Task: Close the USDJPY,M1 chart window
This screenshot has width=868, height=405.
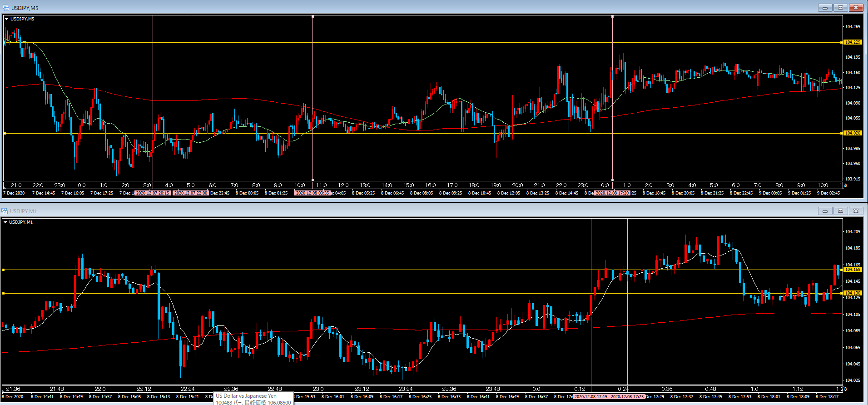Action: [856, 211]
